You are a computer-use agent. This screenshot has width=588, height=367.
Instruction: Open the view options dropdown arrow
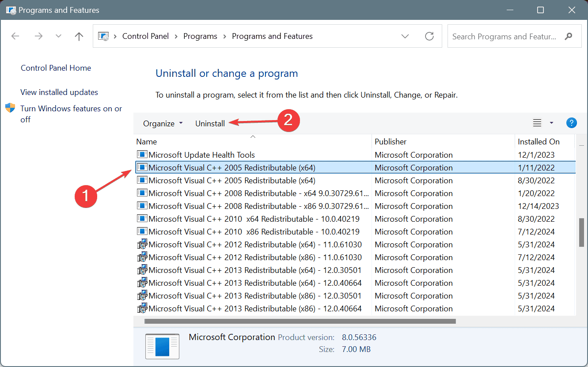pos(551,123)
